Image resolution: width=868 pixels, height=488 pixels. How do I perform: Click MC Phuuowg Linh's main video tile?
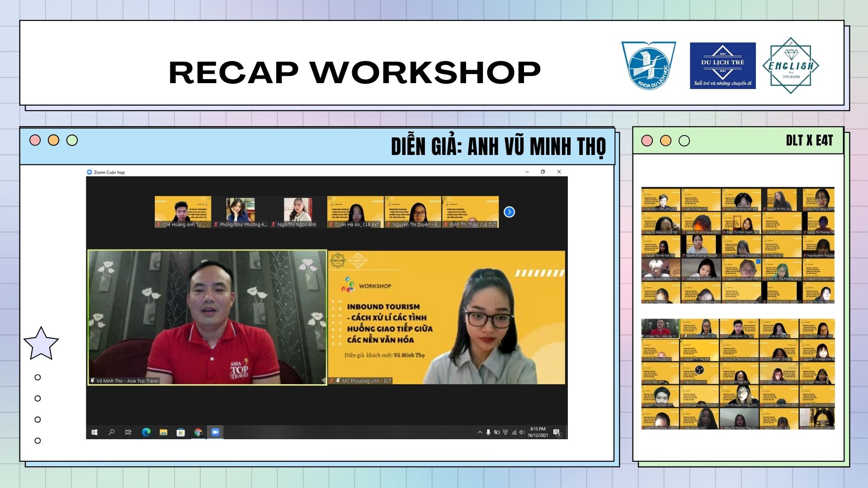[446, 317]
